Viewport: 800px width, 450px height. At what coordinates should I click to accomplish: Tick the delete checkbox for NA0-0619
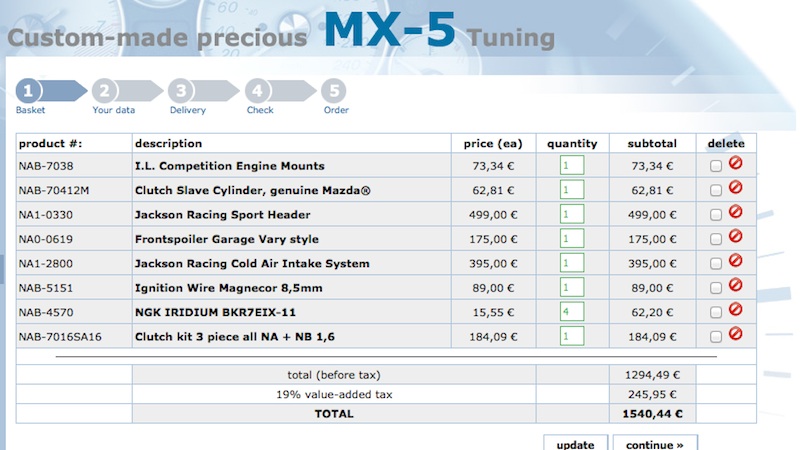(716, 239)
